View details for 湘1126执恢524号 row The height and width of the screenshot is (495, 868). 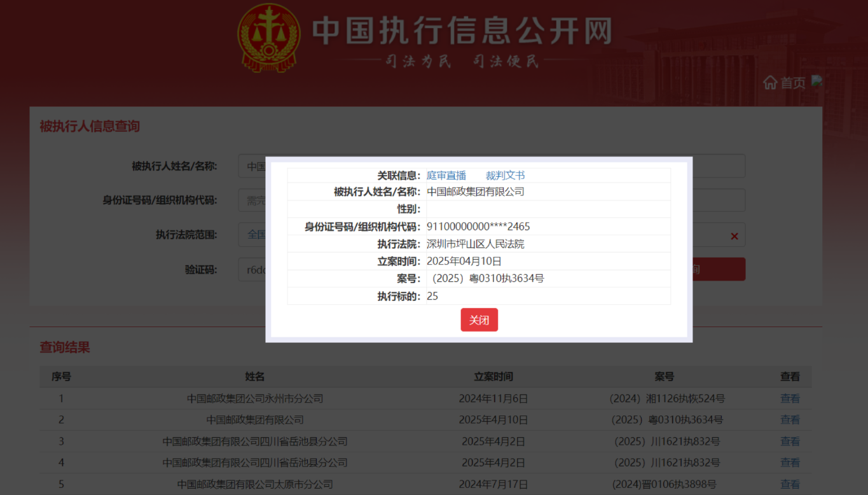click(x=790, y=399)
